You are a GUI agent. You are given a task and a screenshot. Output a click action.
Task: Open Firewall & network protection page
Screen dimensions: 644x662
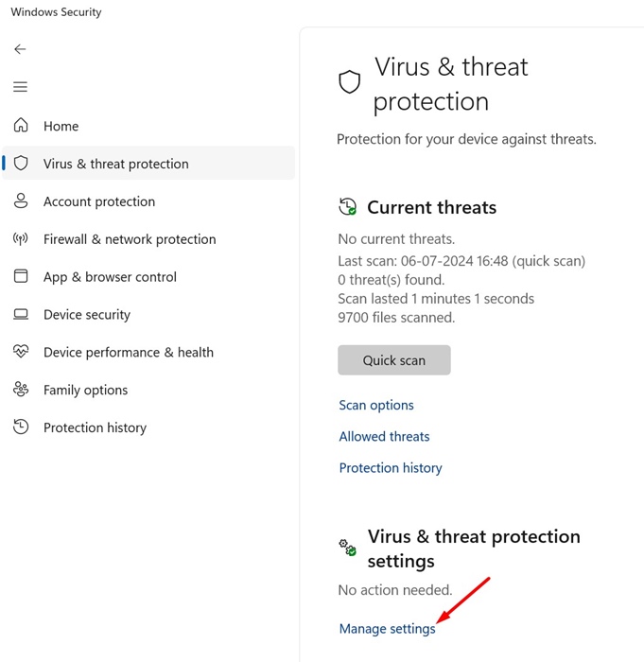tap(130, 239)
